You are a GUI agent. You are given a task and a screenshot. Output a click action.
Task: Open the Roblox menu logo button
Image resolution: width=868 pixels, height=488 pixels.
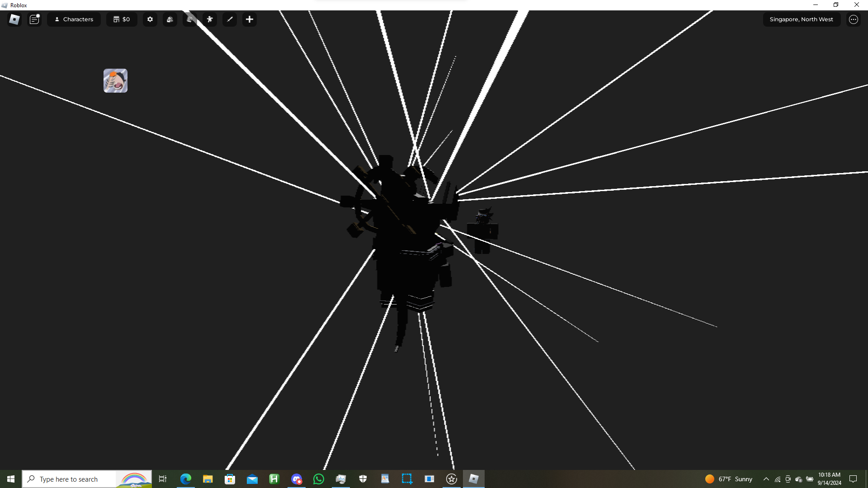[x=14, y=19]
